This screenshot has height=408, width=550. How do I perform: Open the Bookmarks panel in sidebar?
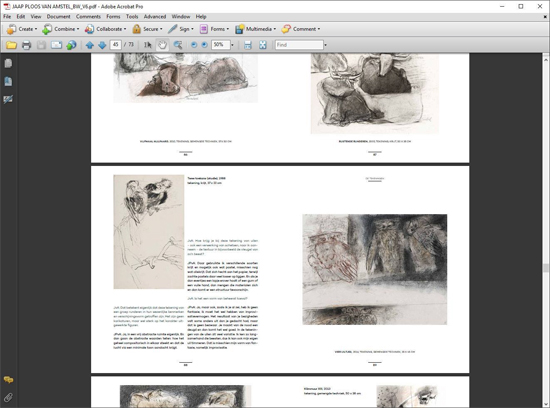(8, 81)
